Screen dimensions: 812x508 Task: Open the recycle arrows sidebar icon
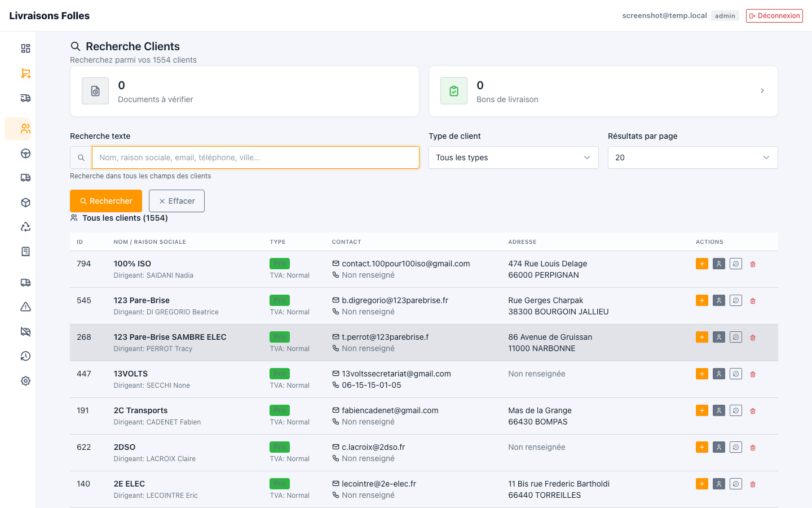click(x=25, y=227)
